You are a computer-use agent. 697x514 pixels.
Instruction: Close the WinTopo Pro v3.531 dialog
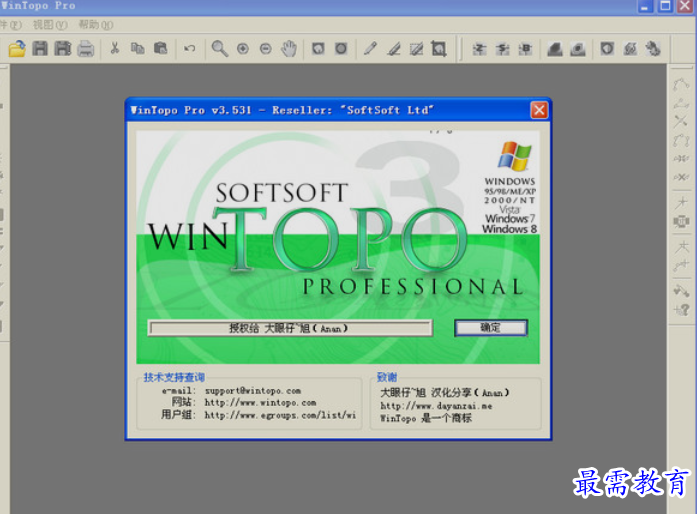point(539,110)
